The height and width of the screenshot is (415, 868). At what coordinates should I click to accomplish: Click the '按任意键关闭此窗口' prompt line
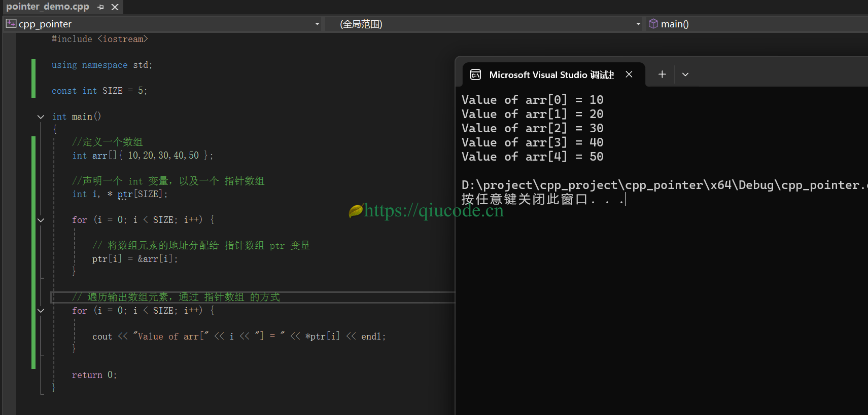tap(543, 199)
